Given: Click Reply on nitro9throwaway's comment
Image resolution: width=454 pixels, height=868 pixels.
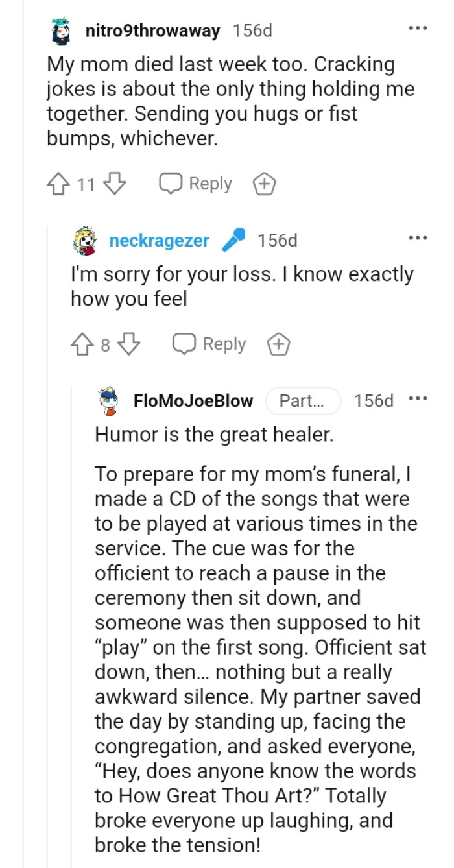Looking at the screenshot, I should [195, 184].
